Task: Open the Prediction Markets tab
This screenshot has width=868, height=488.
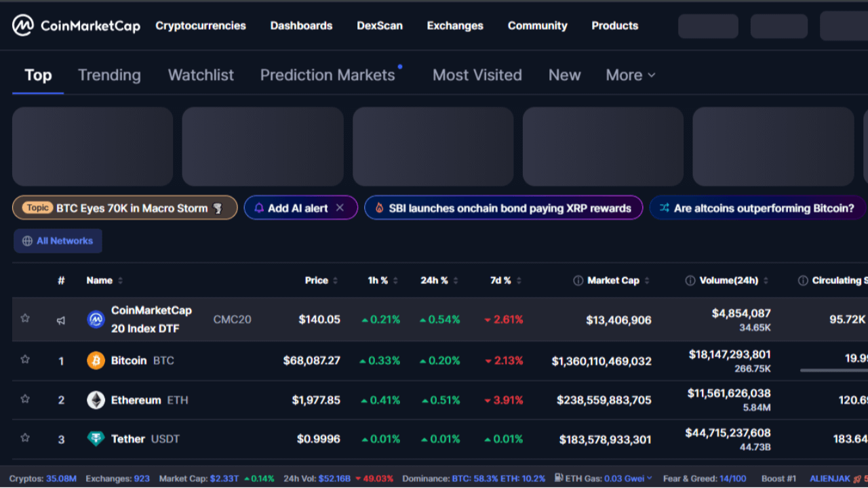Action: [x=328, y=75]
